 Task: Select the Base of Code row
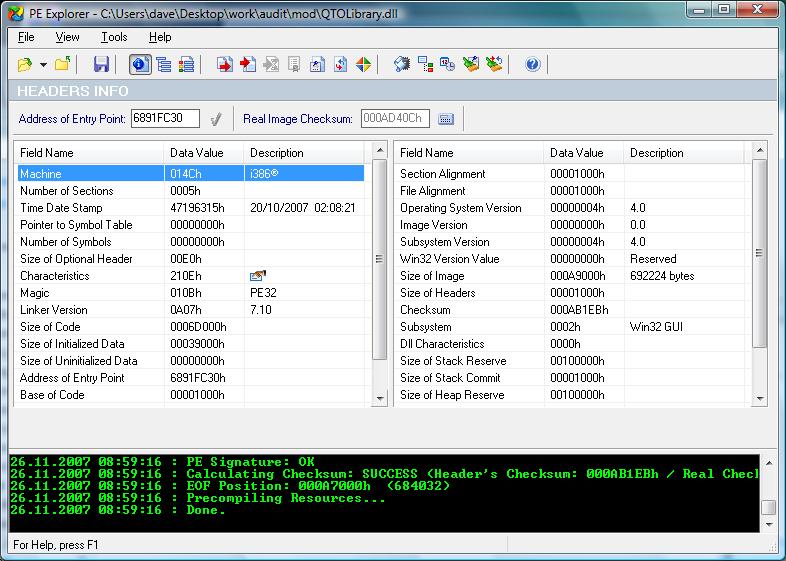191,395
